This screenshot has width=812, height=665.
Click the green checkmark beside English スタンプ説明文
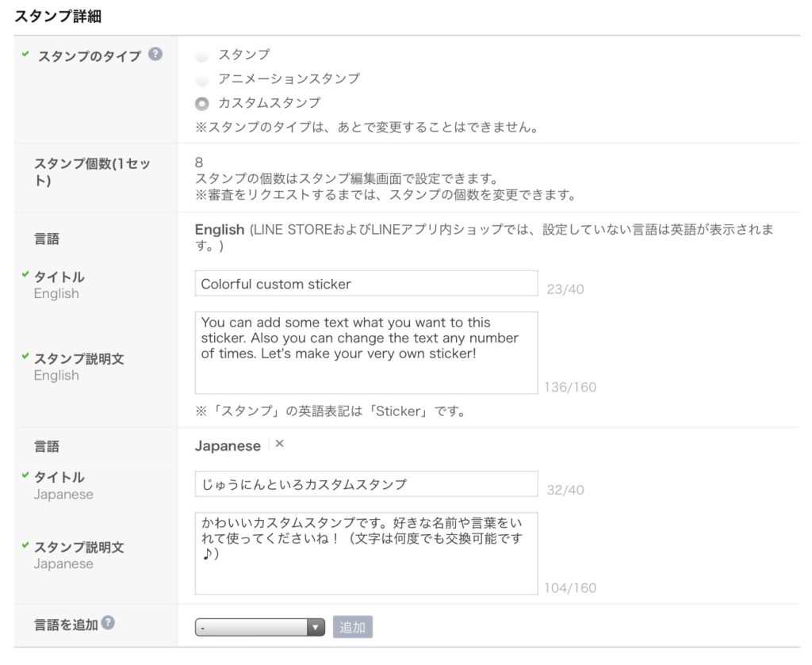click(x=25, y=357)
